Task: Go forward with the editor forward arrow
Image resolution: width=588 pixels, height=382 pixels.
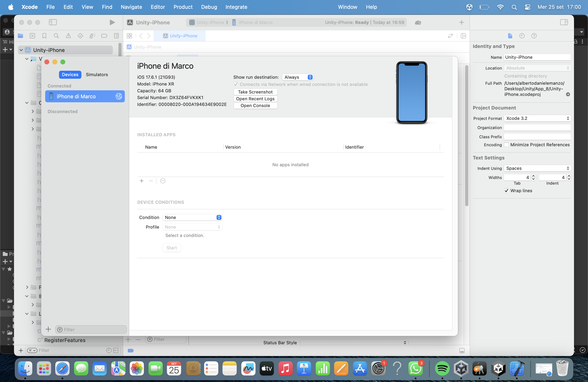Action: (x=149, y=36)
